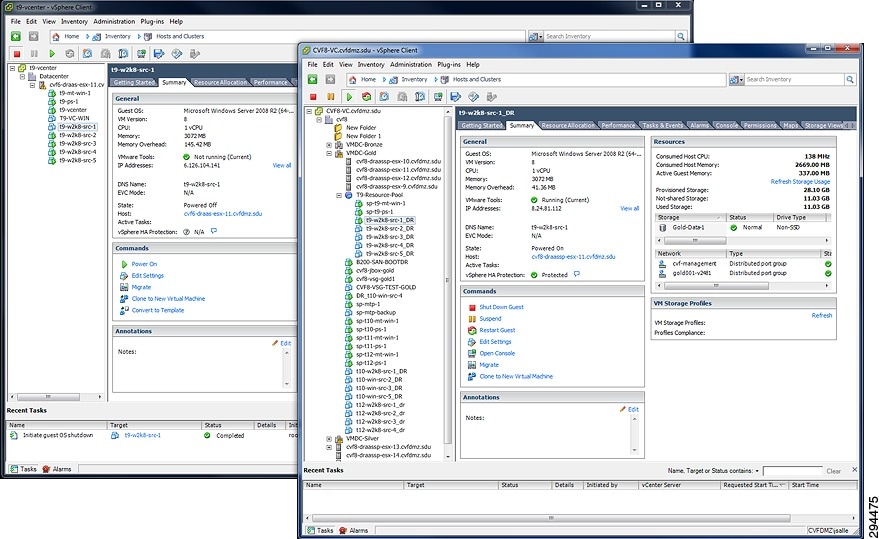Collapse the t9-vcenter root tree node
The width and height of the screenshot is (879, 539).
(x=12, y=68)
